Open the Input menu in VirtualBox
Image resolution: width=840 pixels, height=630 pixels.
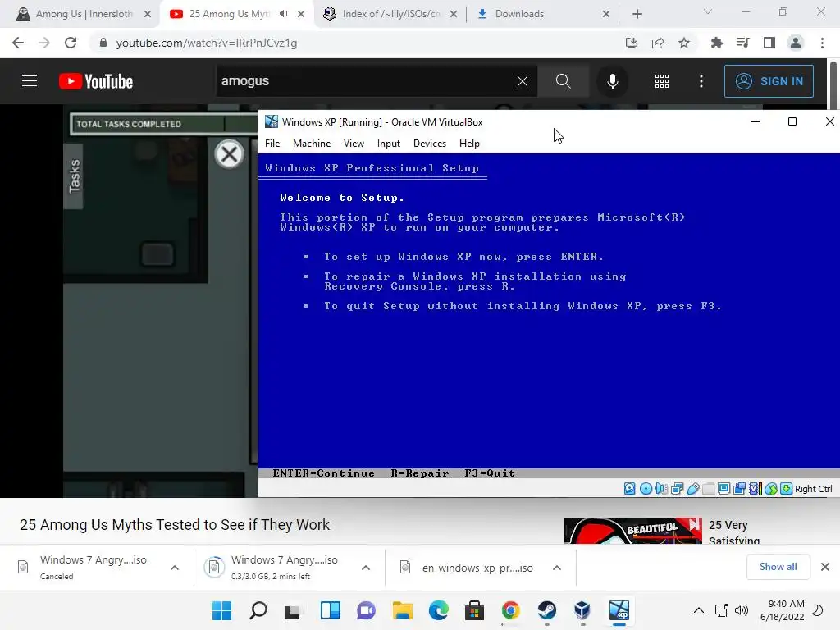tap(388, 144)
